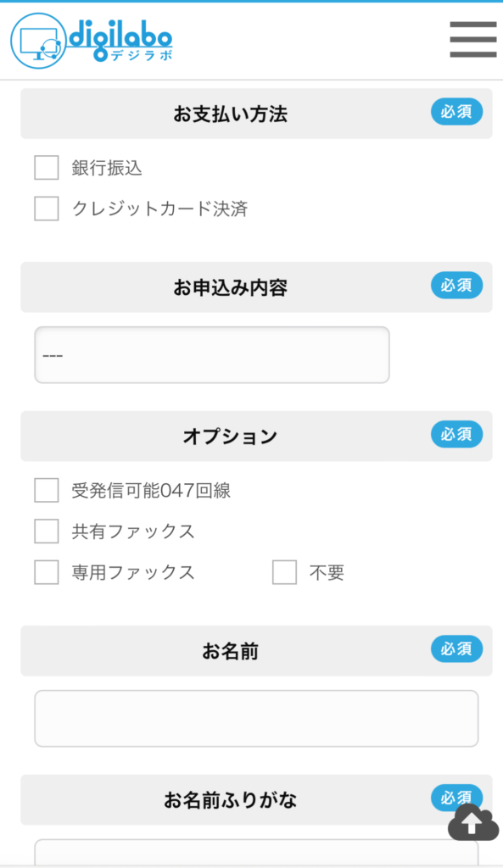Open the hamburger menu icon

(472, 39)
